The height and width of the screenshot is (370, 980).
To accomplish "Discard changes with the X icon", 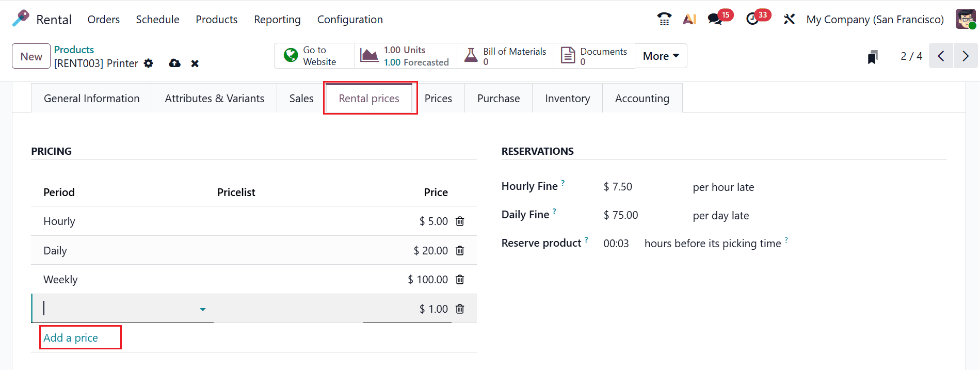I will pos(195,63).
